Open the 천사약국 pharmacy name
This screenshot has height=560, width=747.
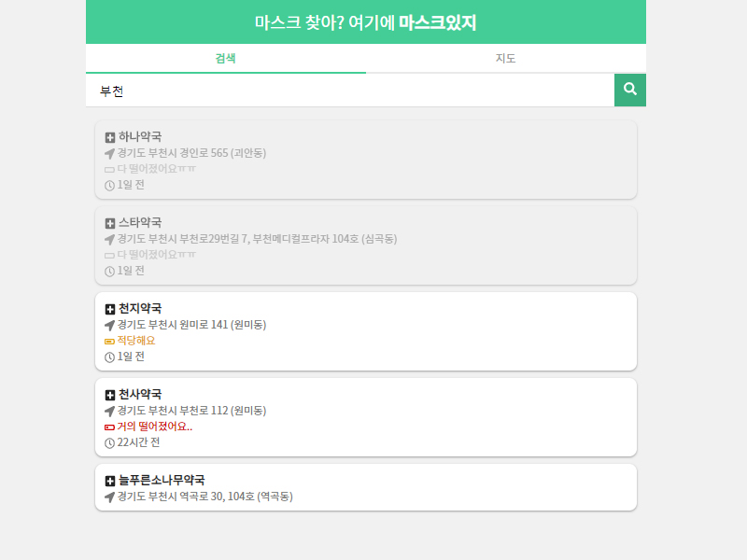pyautogui.click(x=140, y=394)
